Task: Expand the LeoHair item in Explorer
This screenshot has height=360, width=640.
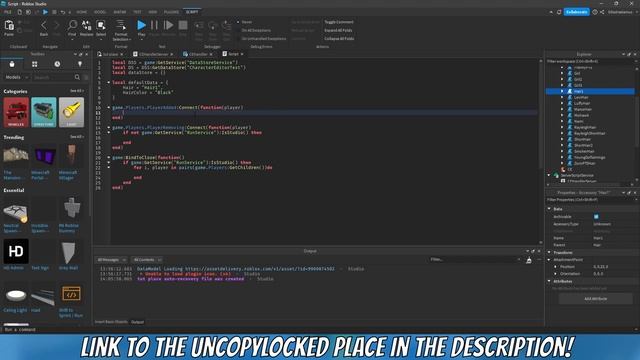Action: tap(562, 98)
